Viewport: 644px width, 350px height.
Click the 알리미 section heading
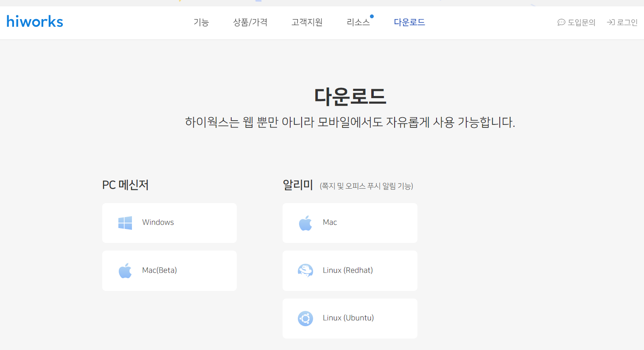pyautogui.click(x=298, y=185)
